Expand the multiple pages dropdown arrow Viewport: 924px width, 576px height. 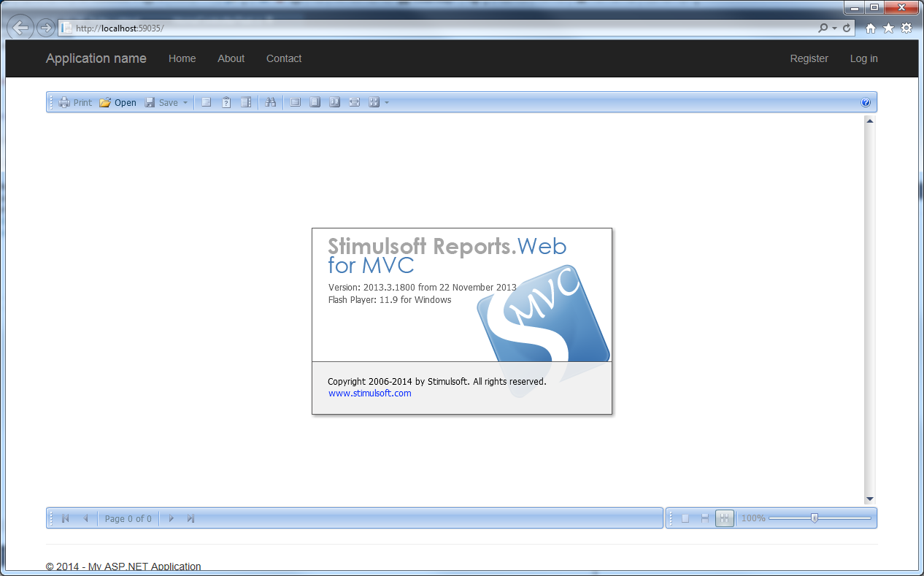pyautogui.click(x=387, y=102)
